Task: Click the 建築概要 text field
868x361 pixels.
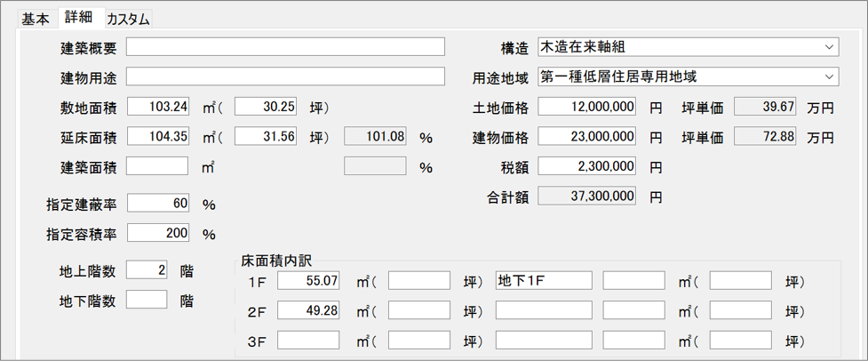Action: [286, 47]
